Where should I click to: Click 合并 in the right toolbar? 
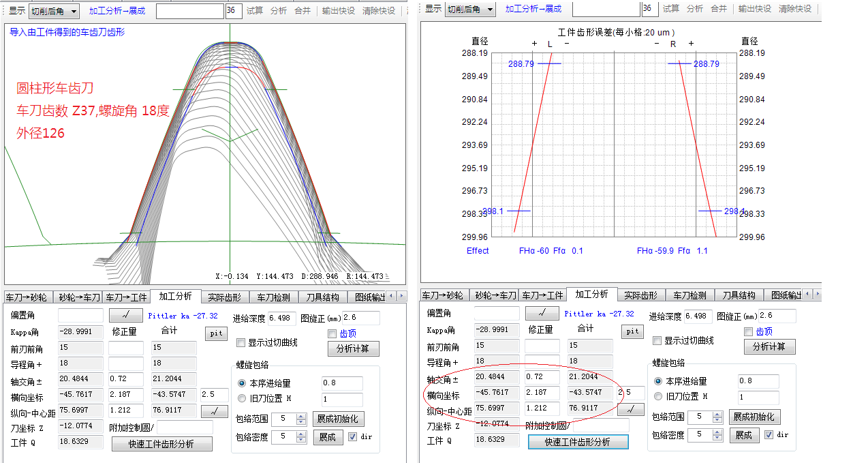tap(718, 9)
